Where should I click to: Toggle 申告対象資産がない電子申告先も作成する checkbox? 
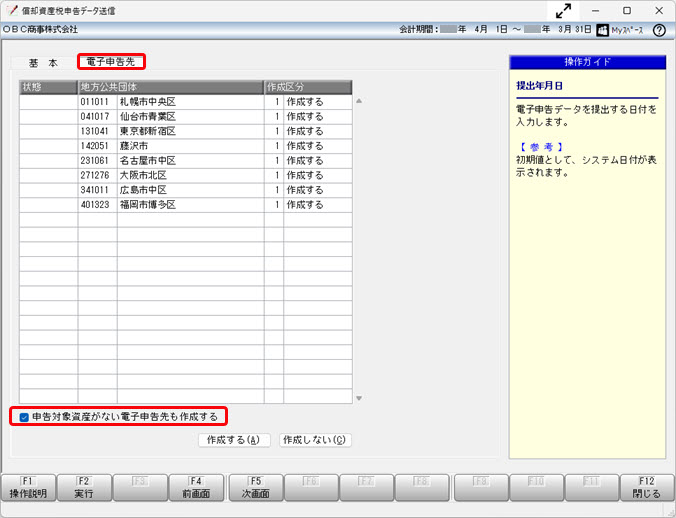24,416
